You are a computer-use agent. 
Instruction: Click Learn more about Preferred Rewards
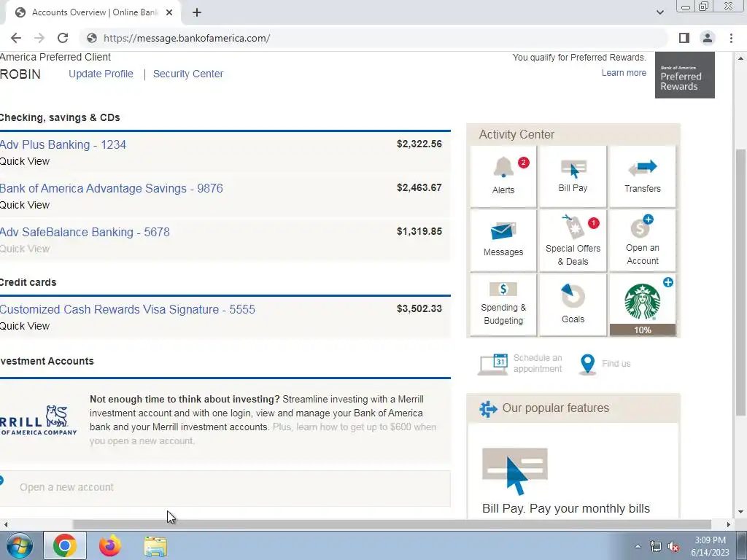(624, 73)
